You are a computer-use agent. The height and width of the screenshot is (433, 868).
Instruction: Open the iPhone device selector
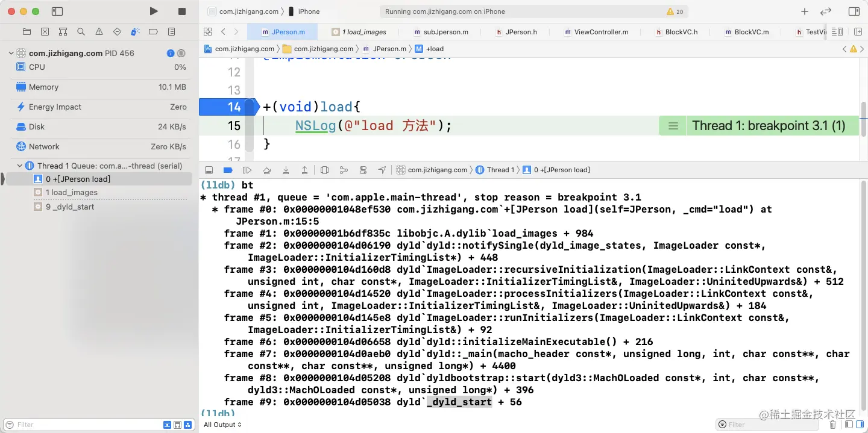304,11
